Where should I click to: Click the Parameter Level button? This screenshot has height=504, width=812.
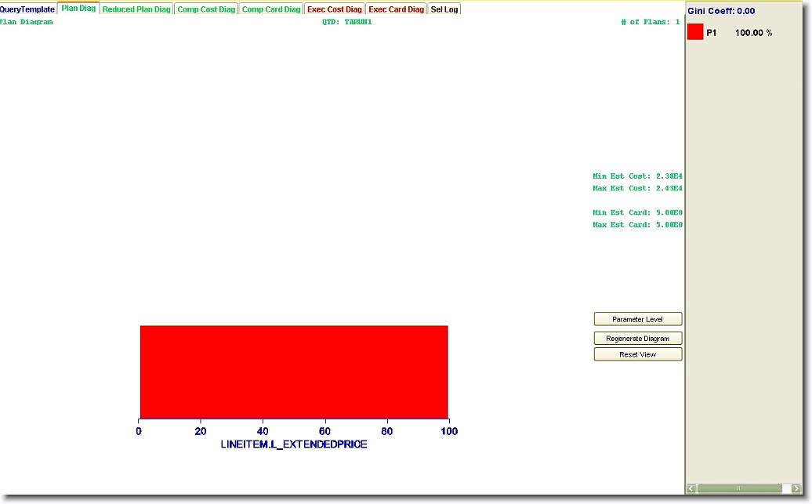(637, 320)
